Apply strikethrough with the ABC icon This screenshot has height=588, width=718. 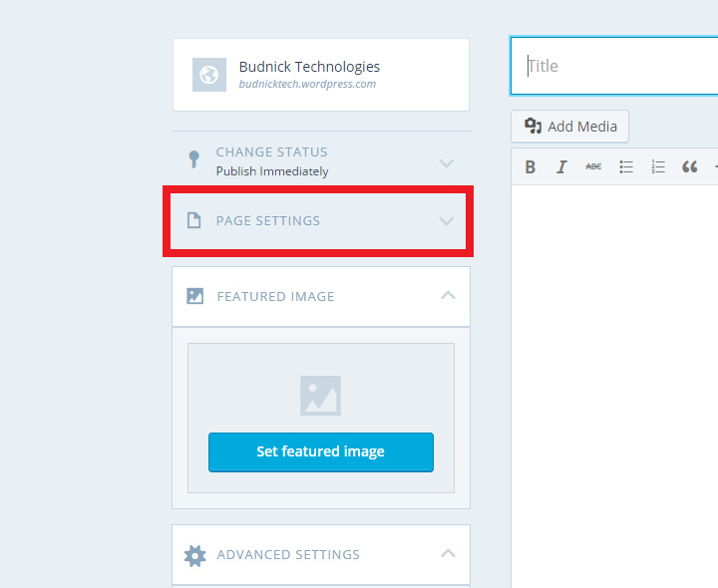click(593, 167)
